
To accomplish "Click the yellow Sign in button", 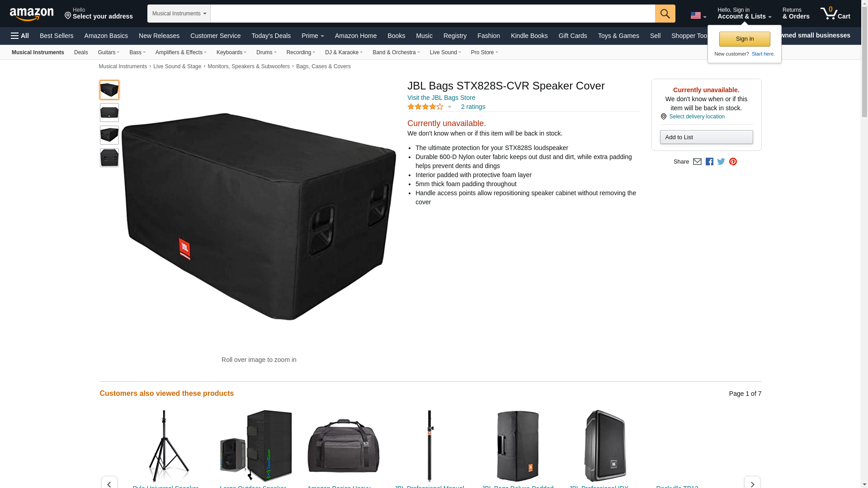I will pos(745,39).
